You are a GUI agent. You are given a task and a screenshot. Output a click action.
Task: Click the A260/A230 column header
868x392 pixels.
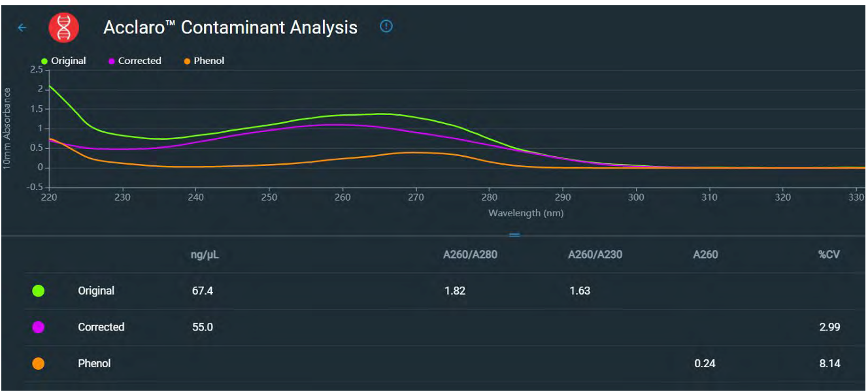(x=595, y=255)
